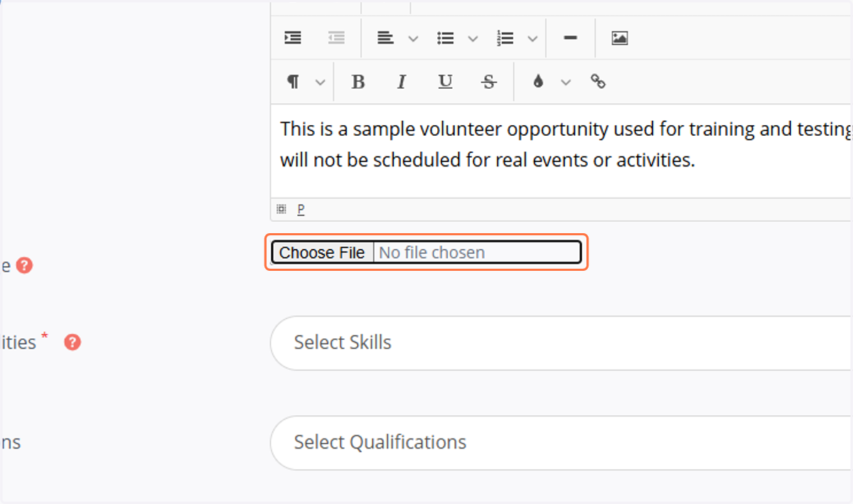Click the insert link icon

point(599,82)
